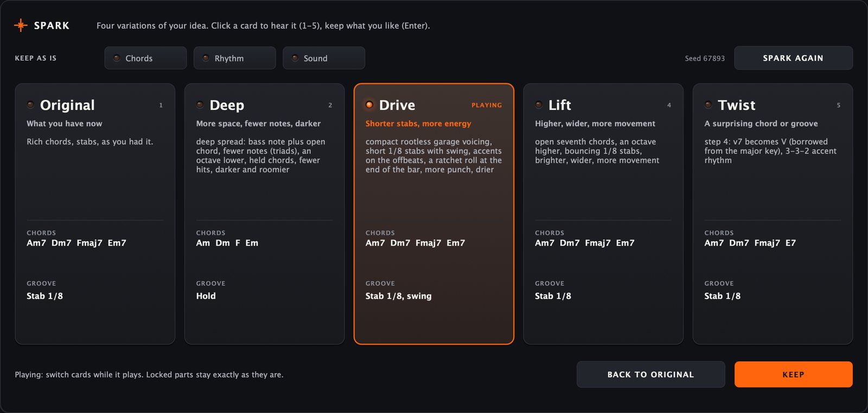Click the 'Playing: switch cards while it plays' status text
Image resolution: width=868 pixels, height=413 pixels.
(x=149, y=375)
